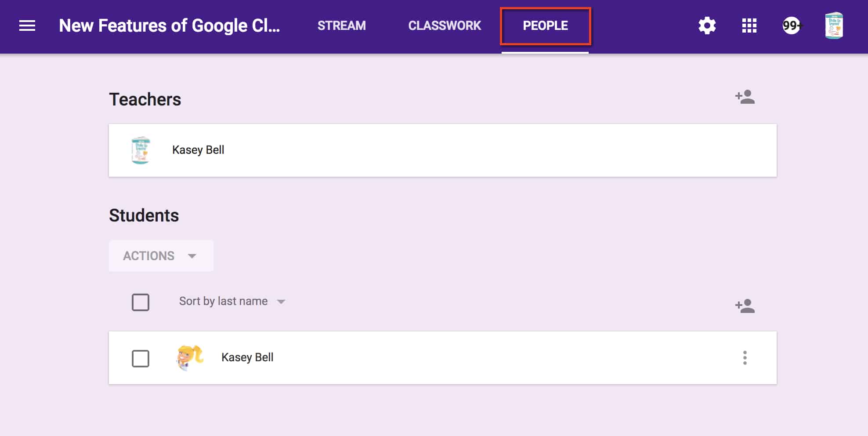
Task: Expand the Actions dropdown
Action: click(161, 256)
